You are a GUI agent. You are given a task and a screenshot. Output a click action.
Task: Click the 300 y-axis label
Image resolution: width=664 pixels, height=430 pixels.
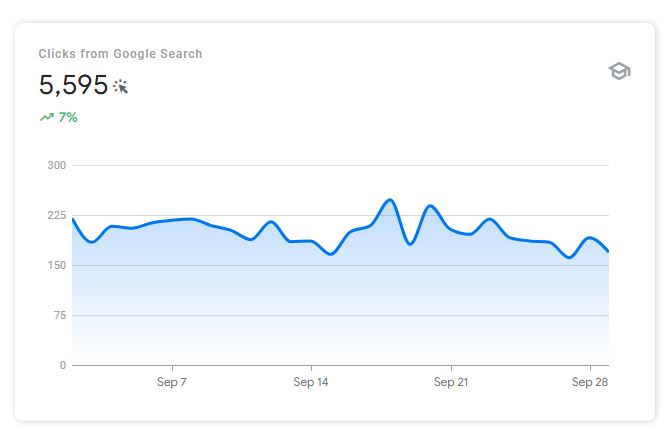[56, 165]
